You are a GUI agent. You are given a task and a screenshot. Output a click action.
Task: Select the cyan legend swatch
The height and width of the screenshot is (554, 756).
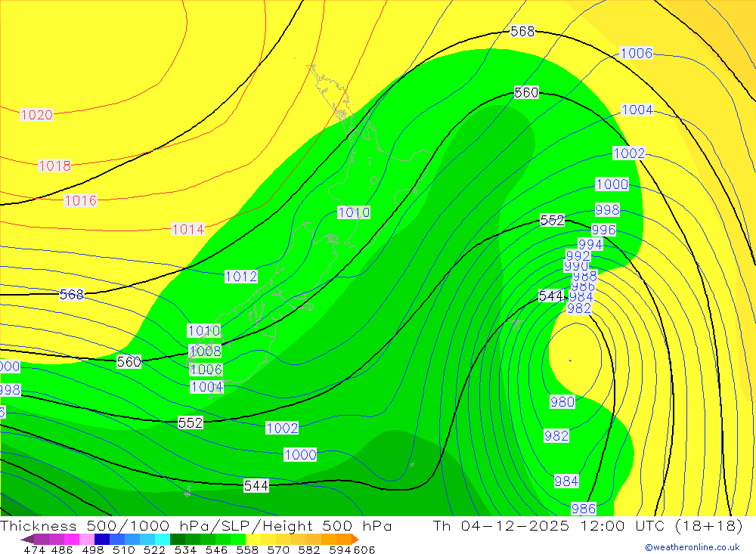pyautogui.click(x=163, y=539)
